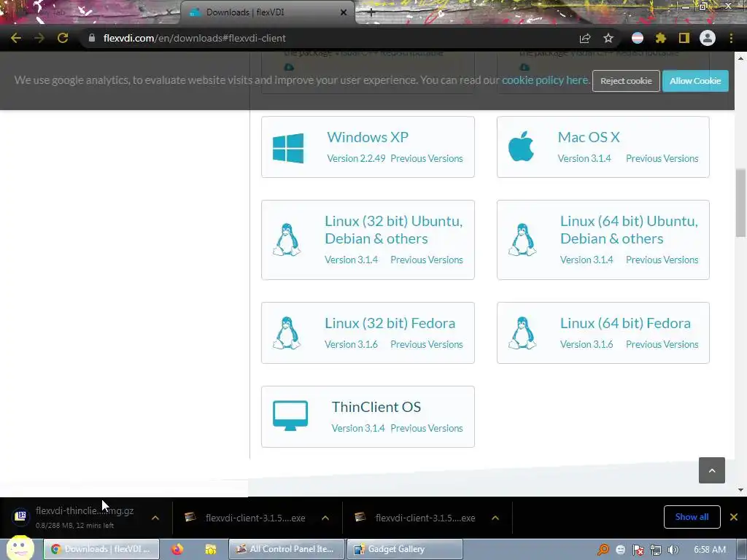This screenshot has height=560, width=747.
Task: Reload the page with the refresh icon
Action: tap(63, 38)
